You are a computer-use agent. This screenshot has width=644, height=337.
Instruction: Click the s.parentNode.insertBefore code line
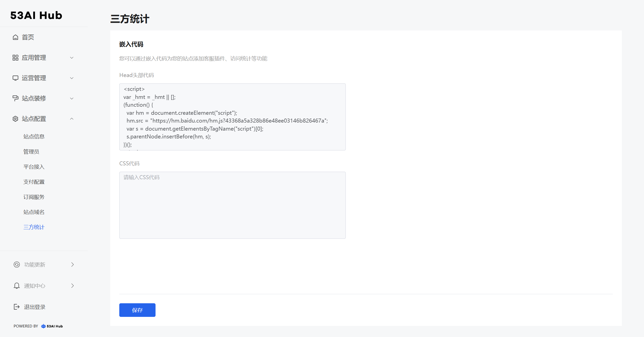point(169,137)
